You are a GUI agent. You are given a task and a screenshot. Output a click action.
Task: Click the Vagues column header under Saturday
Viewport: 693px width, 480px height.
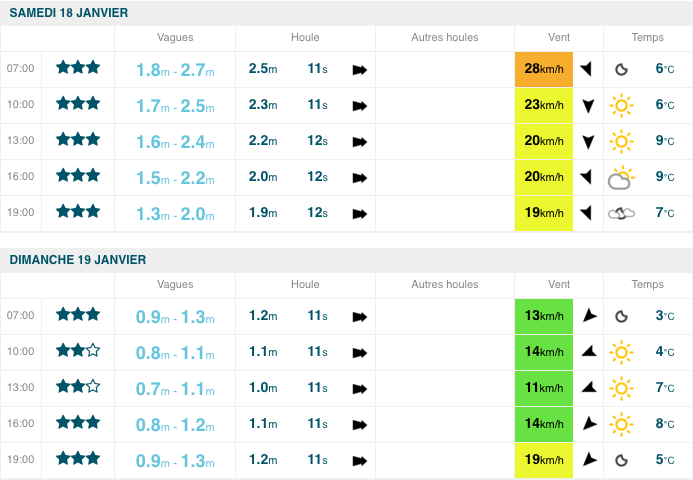click(175, 37)
